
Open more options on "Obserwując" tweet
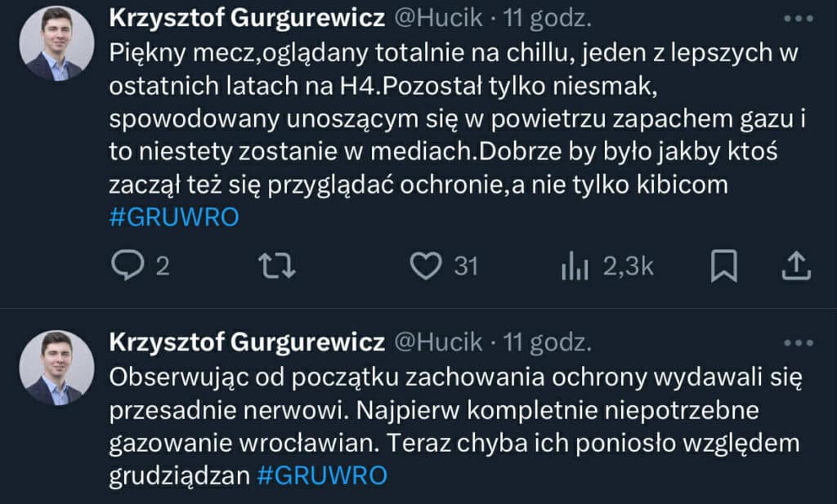click(x=798, y=342)
